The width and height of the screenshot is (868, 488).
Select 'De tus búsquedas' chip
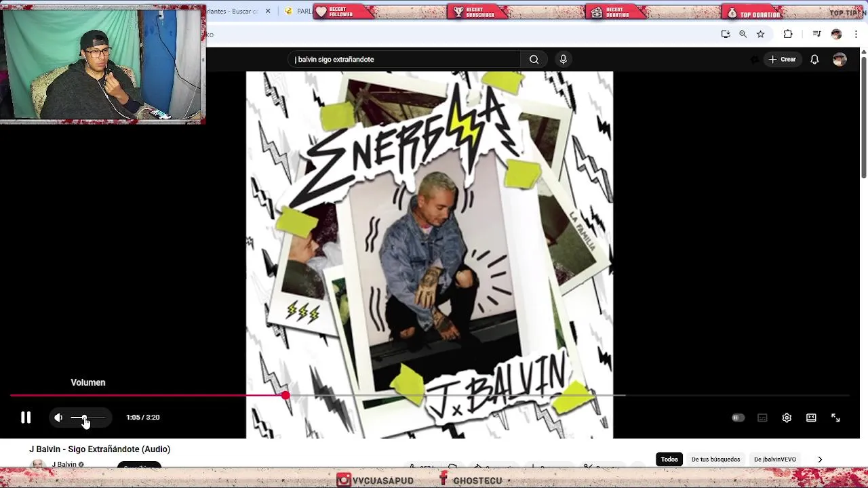pos(715,460)
